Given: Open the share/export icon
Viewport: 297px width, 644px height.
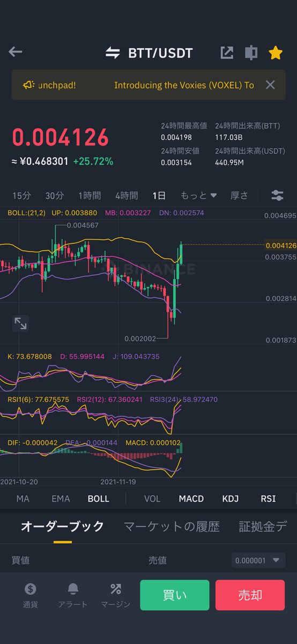Looking at the screenshot, I should pos(227,53).
